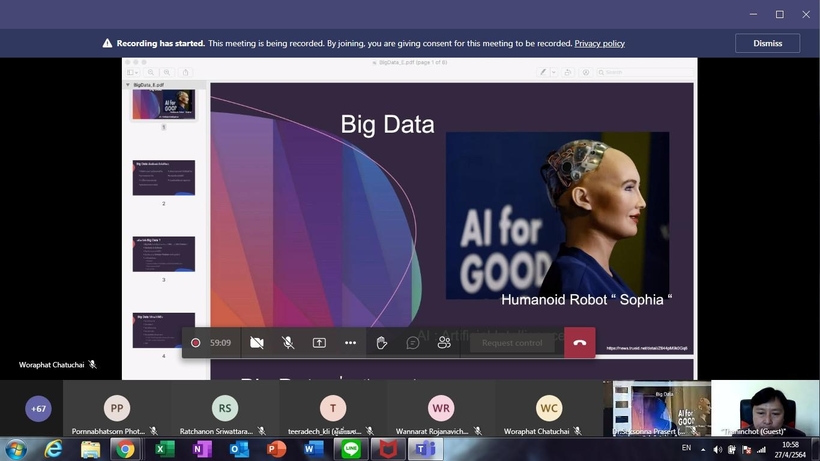Select slide 1 thumbnail in PDF sidebar
Screen dimensions: 820x461
coord(164,104)
